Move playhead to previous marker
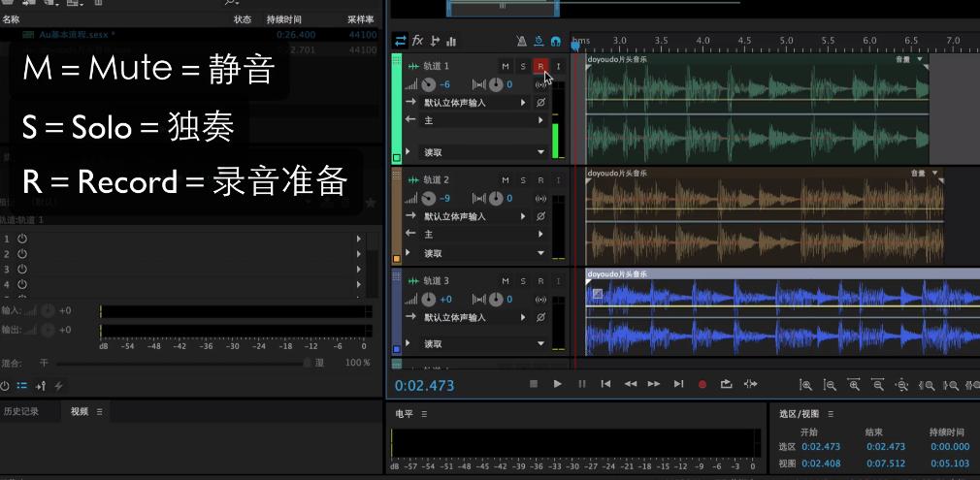 (x=605, y=384)
